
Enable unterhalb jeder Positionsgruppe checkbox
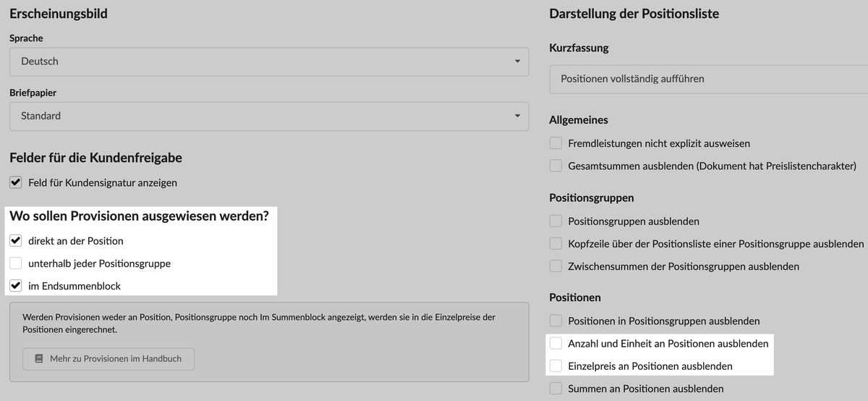coord(16,263)
